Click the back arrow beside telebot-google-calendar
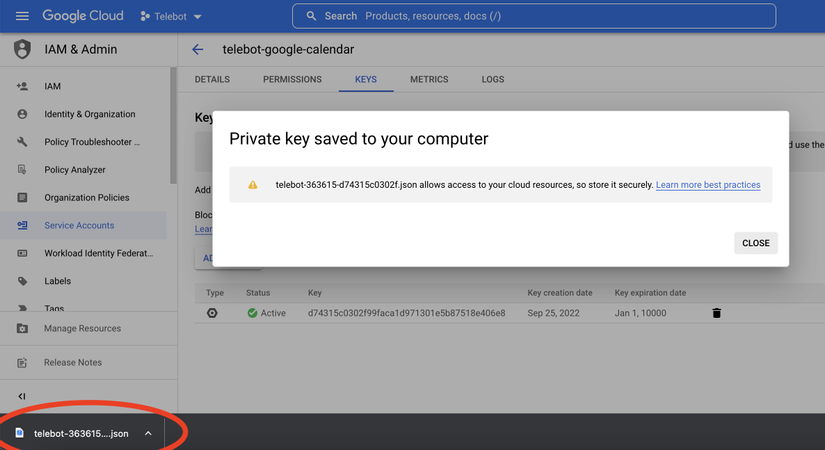The height and width of the screenshot is (450, 825). pos(198,49)
